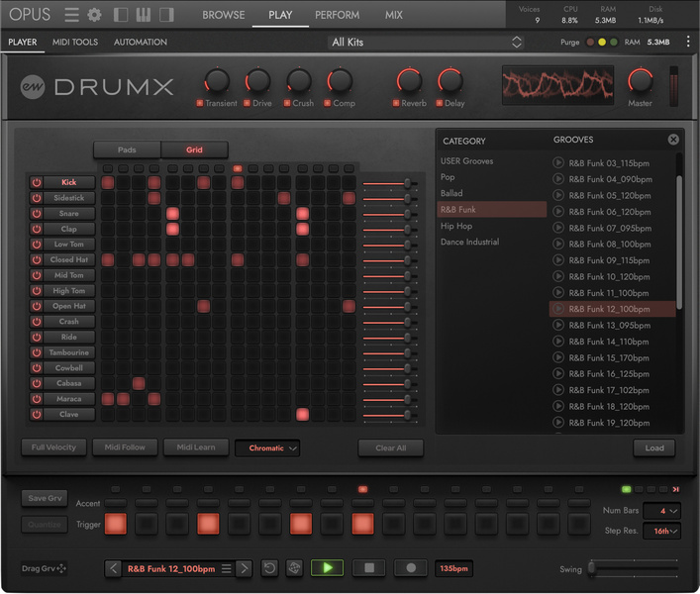This screenshot has height=594, width=700.
Task: Switch sequencer view to Pads
Action: 127,149
